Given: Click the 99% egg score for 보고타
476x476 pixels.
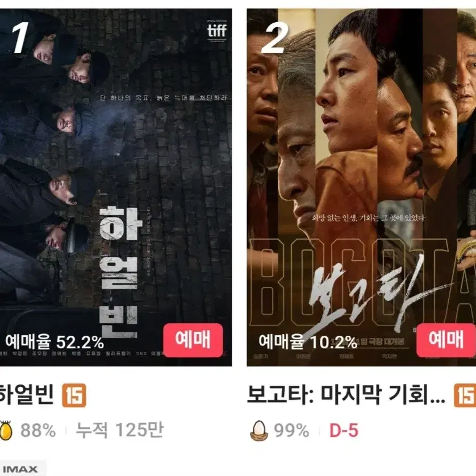Looking at the screenshot, I should pos(291,431).
